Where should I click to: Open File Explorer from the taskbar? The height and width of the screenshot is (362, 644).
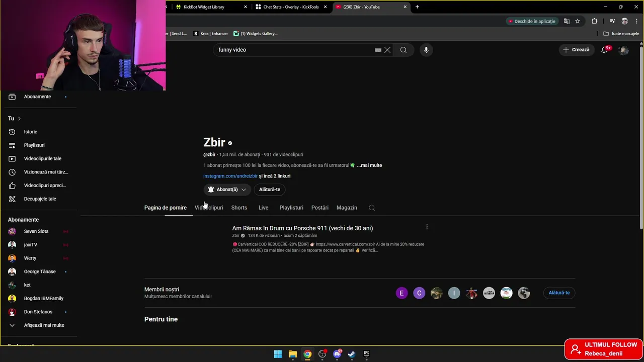pyautogui.click(x=293, y=354)
